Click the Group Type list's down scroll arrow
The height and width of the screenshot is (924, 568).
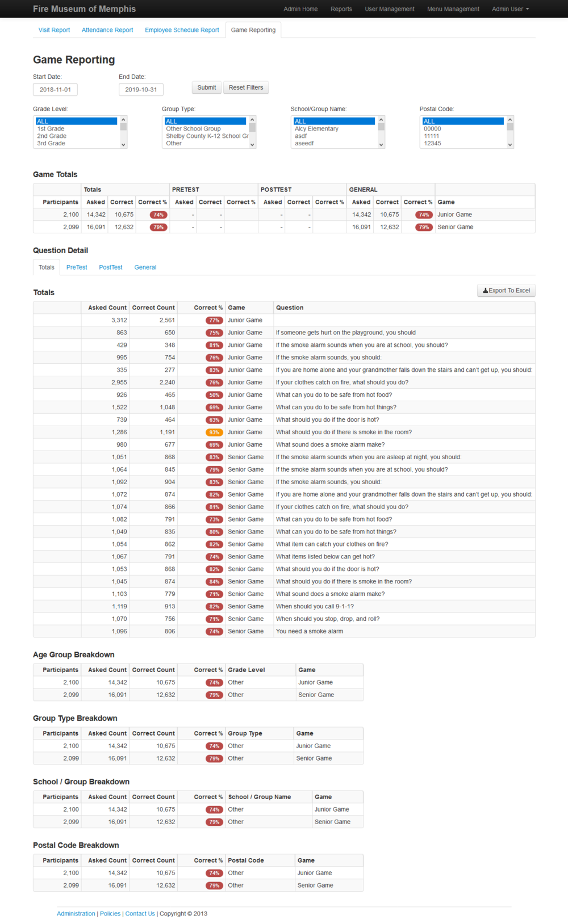252,145
